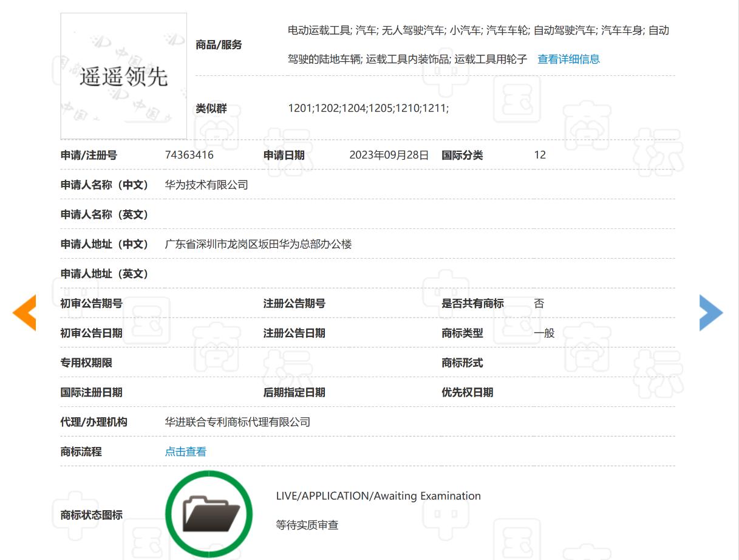Select the application number 74363416

(x=189, y=155)
